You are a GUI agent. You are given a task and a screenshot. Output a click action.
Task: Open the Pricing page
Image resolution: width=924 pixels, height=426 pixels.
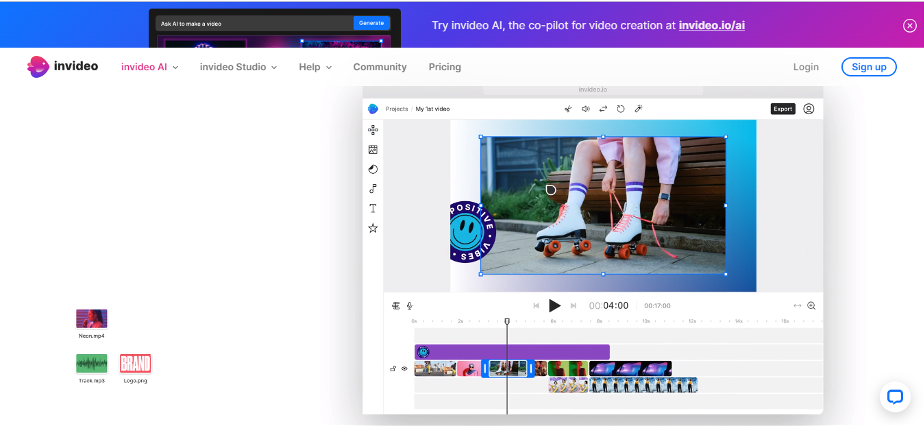coord(445,67)
